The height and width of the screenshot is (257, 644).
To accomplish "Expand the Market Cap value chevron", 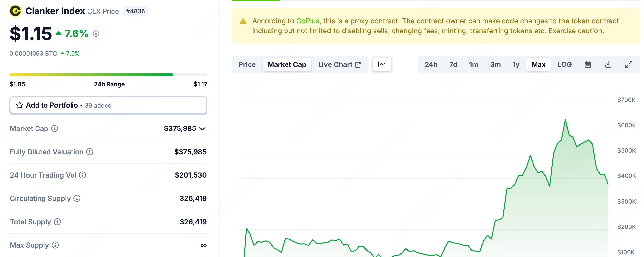I will pyautogui.click(x=203, y=129).
